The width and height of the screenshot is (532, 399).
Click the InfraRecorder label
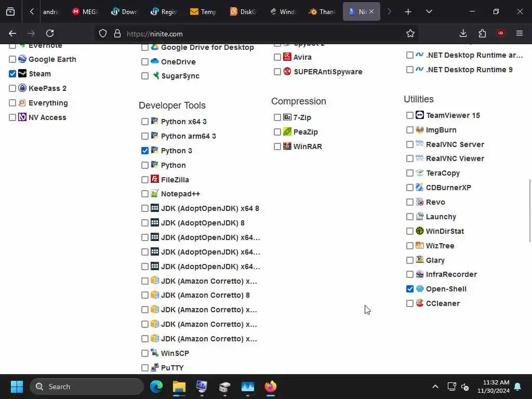tap(451, 274)
